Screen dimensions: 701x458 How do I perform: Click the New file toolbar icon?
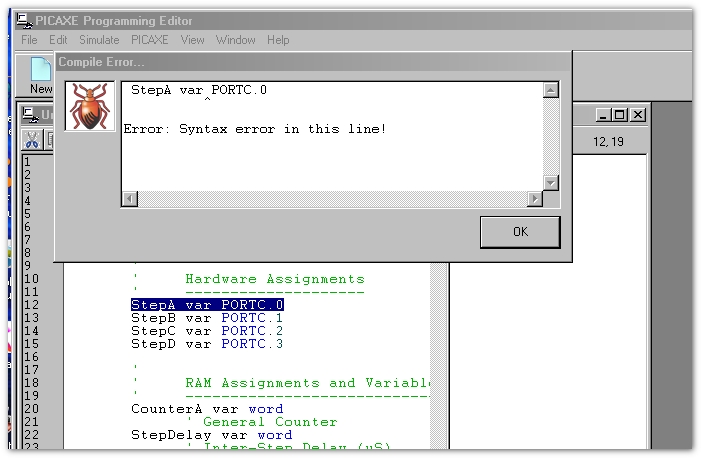[40, 74]
